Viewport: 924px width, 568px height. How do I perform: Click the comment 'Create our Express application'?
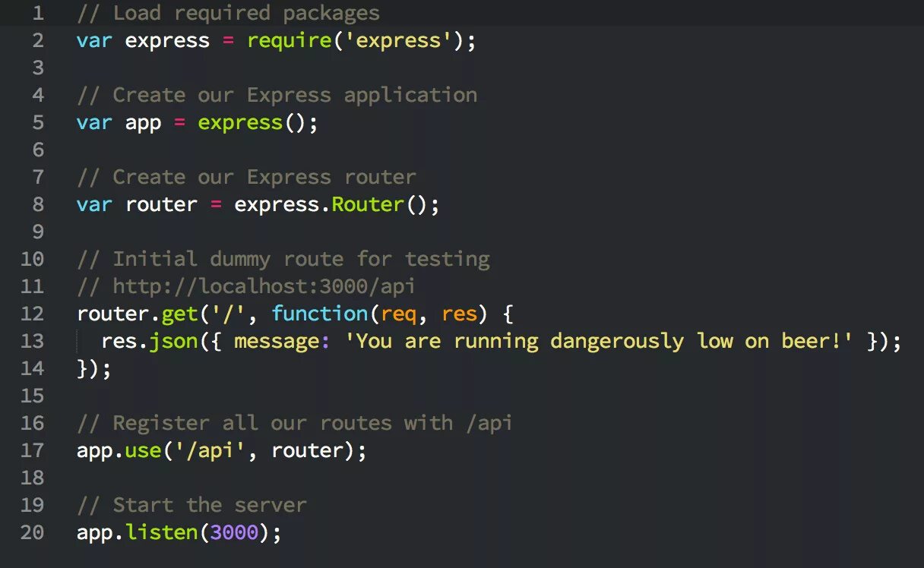tap(277, 95)
